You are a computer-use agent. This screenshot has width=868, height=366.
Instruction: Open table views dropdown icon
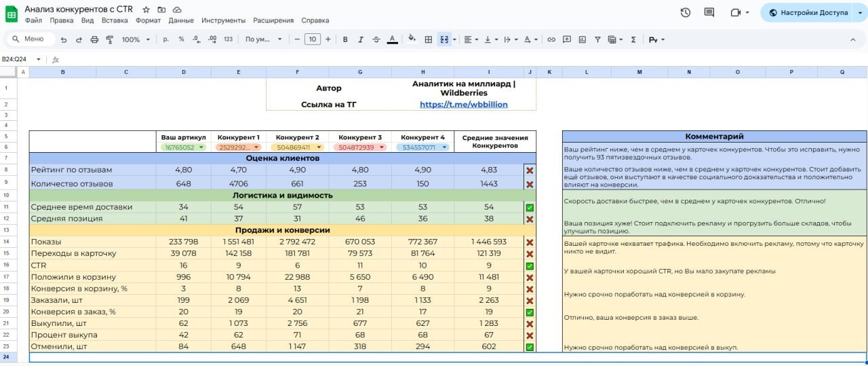pyautogui.click(x=615, y=39)
